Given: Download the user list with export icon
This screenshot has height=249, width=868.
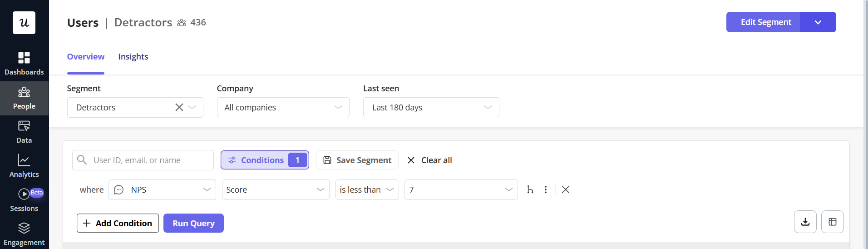Looking at the screenshot, I should coord(805,222).
